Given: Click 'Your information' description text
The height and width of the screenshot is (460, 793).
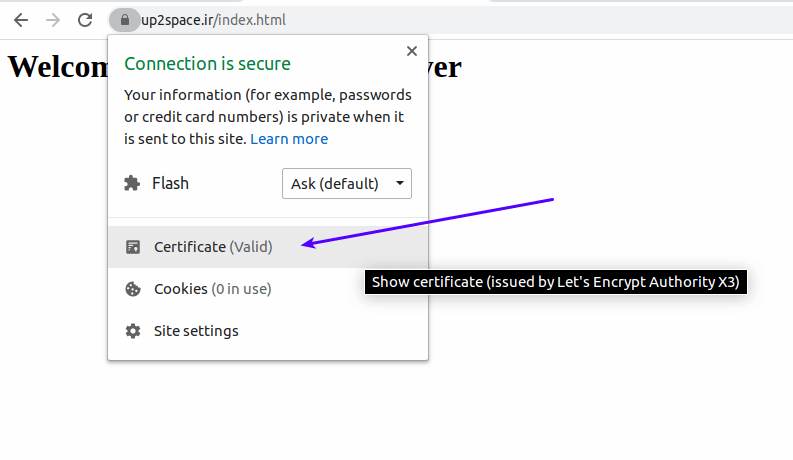Looking at the screenshot, I should coord(268,117).
